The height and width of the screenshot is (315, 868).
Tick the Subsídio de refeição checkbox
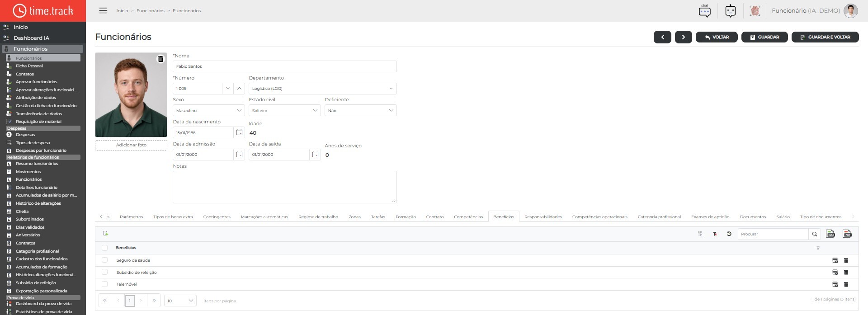tap(105, 272)
